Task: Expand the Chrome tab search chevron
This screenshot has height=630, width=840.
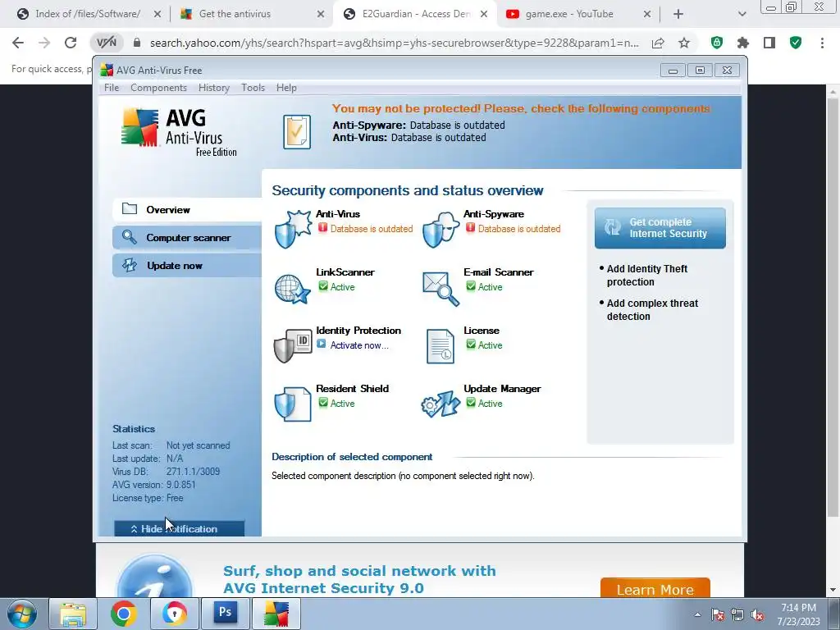Action: 742,14
